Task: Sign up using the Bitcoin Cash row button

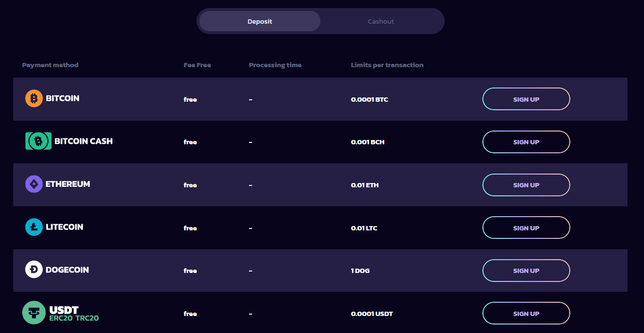Action: click(526, 142)
